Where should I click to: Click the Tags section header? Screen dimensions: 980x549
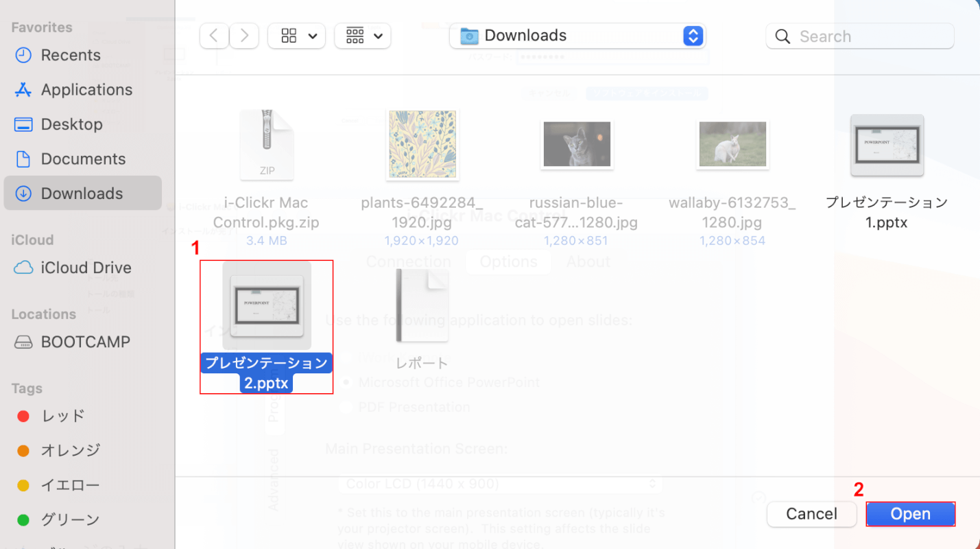[27, 388]
